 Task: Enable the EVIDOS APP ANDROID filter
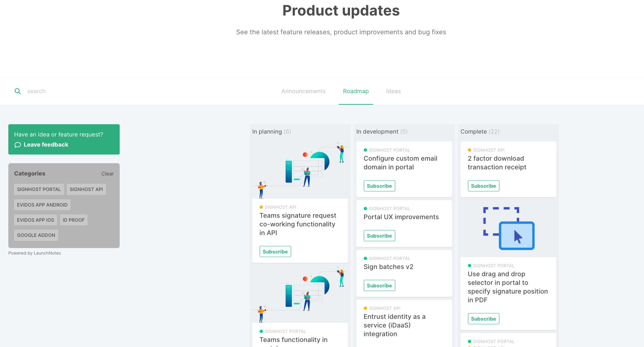(42, 204)
